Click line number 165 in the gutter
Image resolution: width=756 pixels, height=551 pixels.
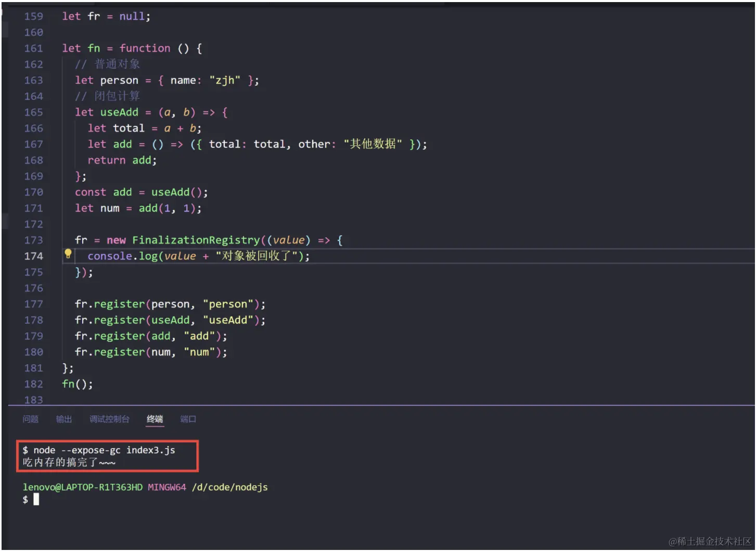pos(33,112)
